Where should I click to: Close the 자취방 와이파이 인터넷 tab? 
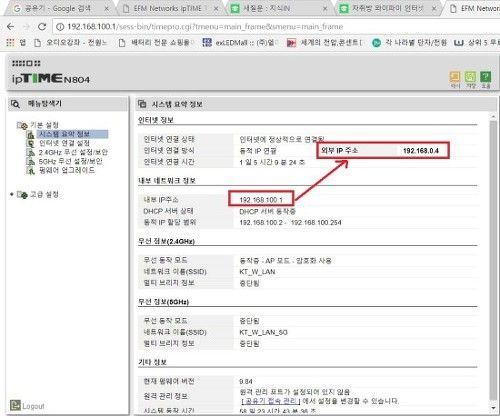pos(434,9)
